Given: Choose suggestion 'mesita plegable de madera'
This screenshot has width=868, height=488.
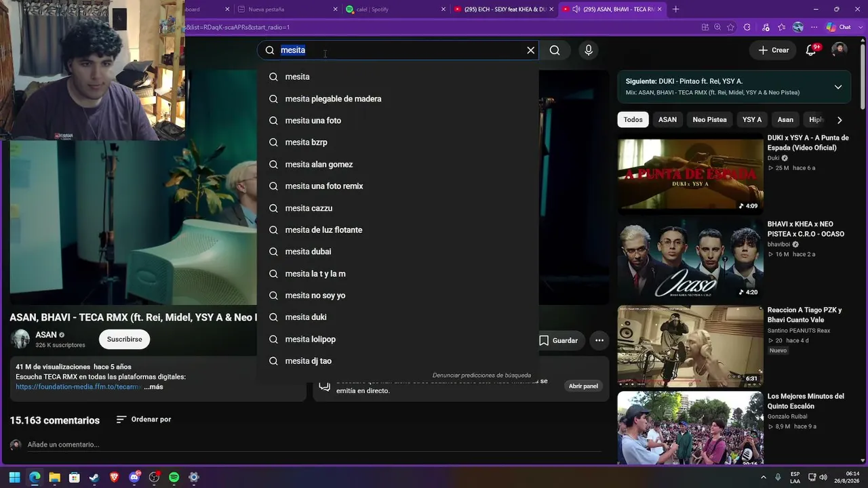Looking at the screenshot, I should click(x=398, y=99).
